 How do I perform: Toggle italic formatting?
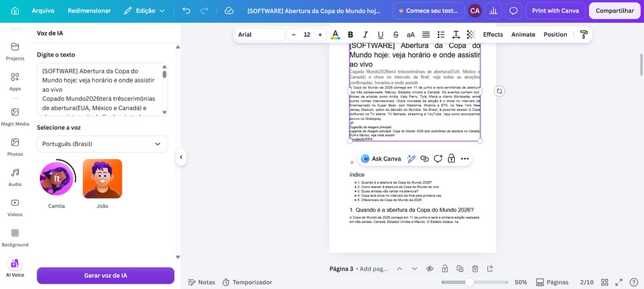366,35
